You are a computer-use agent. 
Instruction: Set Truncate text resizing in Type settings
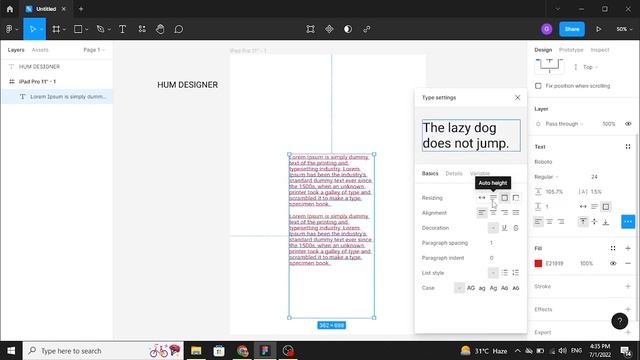click(x=516, y=198)
